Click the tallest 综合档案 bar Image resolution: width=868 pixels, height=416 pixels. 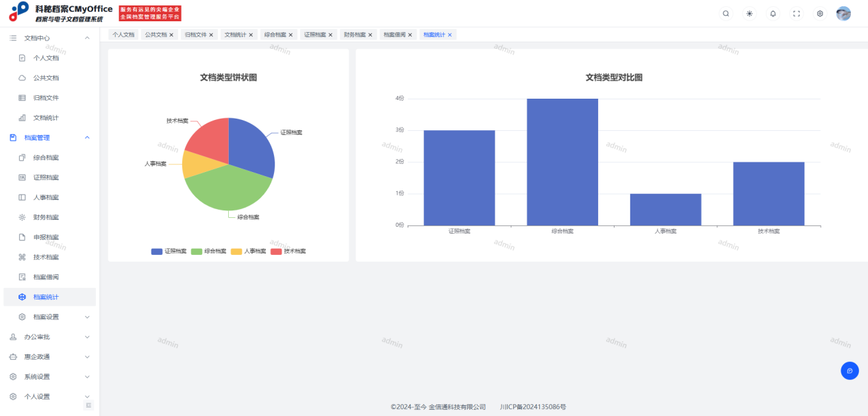[562, 162]
